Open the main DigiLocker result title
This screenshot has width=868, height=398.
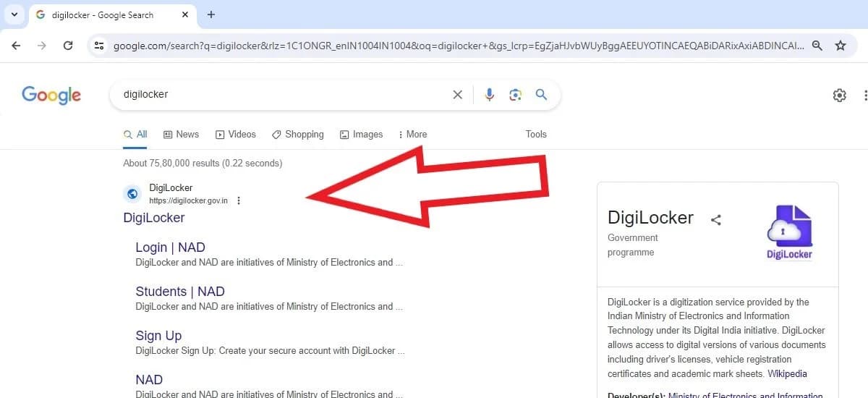click(x=154, y=218)
